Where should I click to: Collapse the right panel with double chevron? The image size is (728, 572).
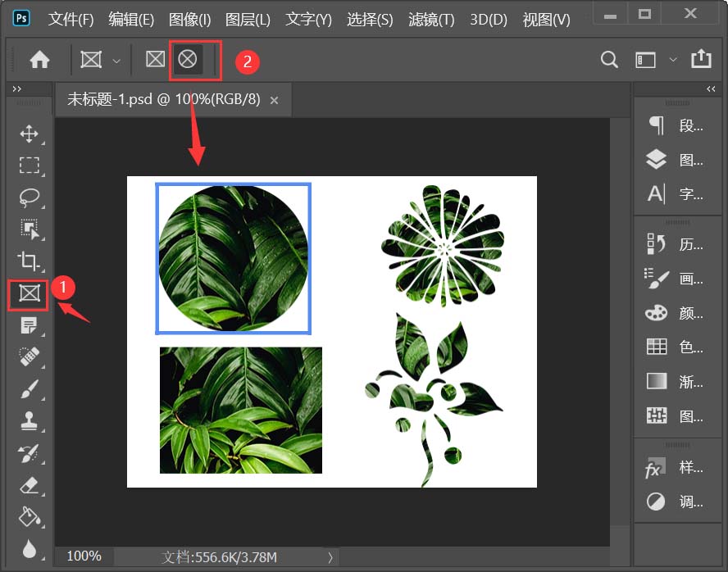[710, 89]
